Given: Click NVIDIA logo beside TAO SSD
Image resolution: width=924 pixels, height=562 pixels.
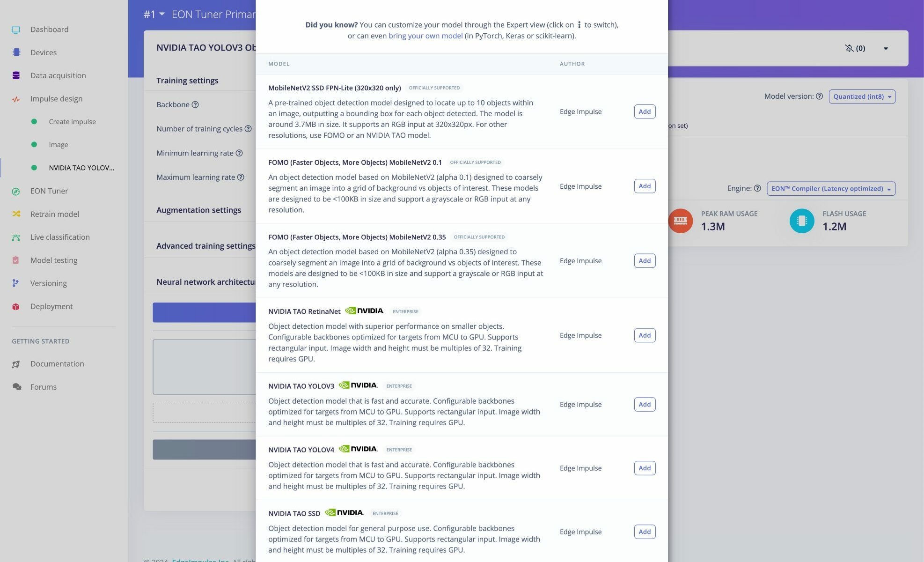Looking at the screenshot, I should pyautogui.click(x=344, y=512).
